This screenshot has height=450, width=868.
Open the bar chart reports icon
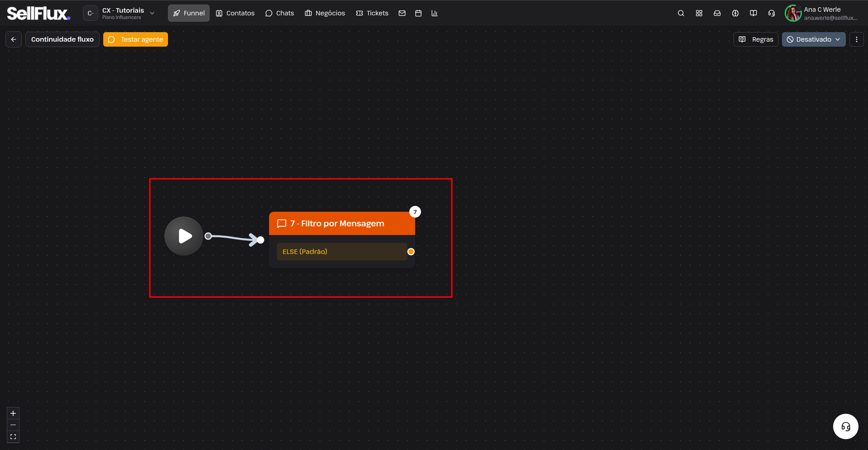(434, 13)
